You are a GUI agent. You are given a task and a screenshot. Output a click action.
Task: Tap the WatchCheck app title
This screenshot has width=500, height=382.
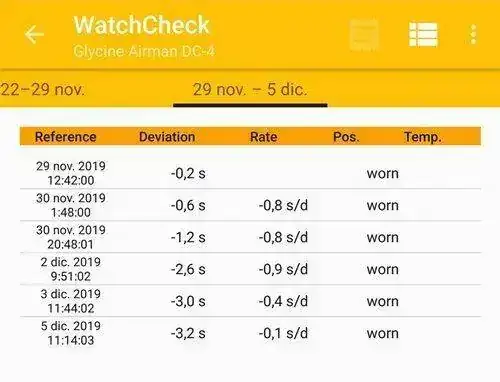coord(141,25)
